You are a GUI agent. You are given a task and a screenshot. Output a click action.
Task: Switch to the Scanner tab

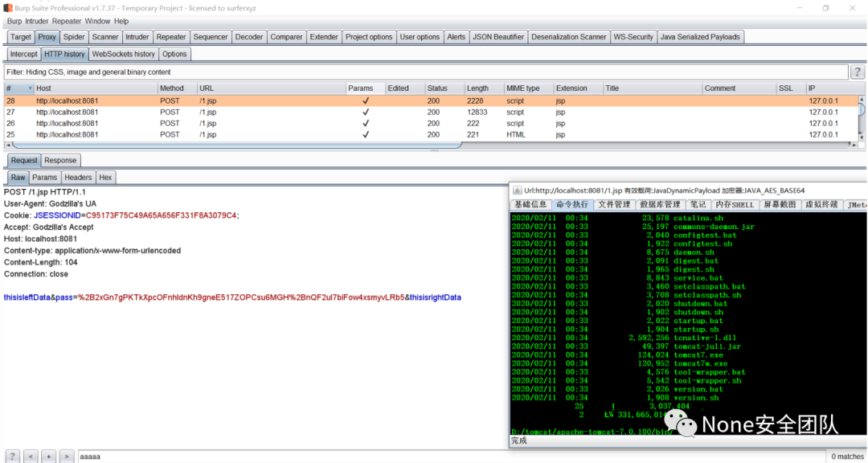pos(105,37)
